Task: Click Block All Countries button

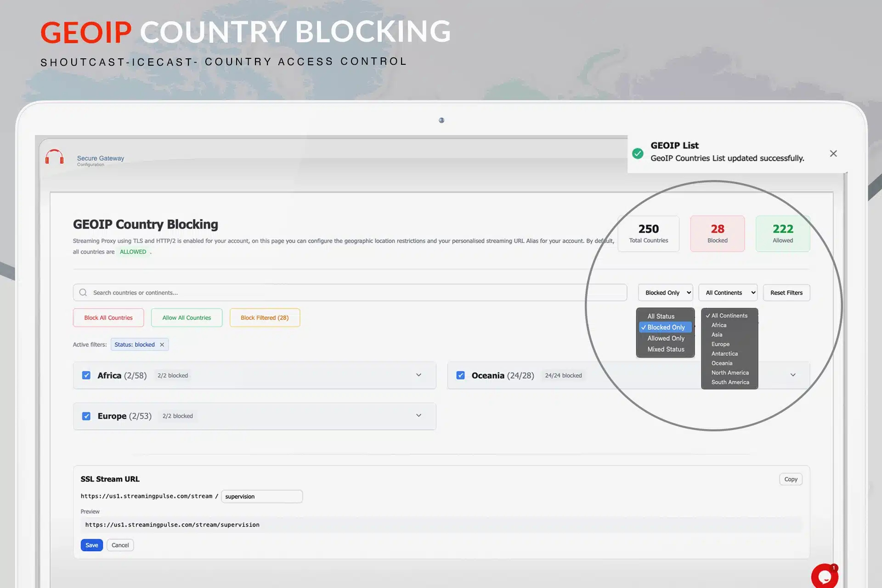Action: 108,317
